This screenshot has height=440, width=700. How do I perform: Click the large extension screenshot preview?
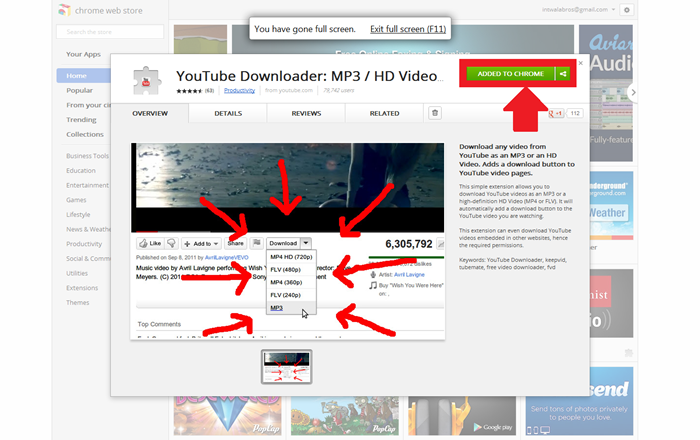[x=288, y=241]
